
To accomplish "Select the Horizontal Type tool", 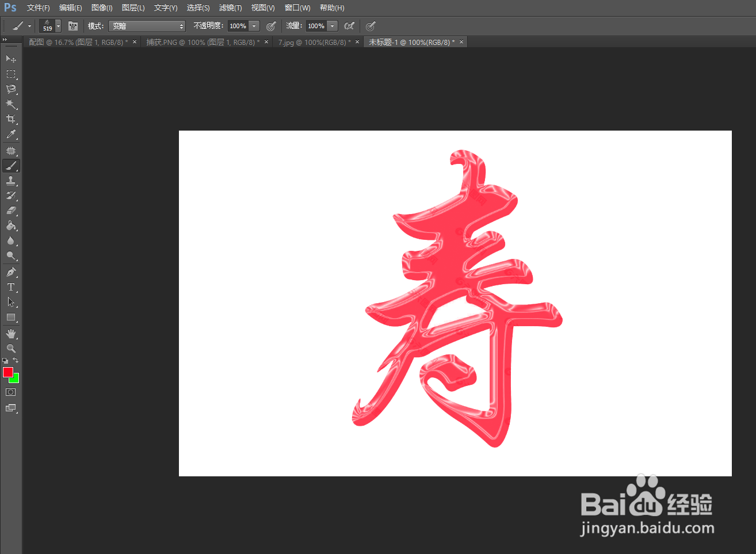I will point(11,286).
